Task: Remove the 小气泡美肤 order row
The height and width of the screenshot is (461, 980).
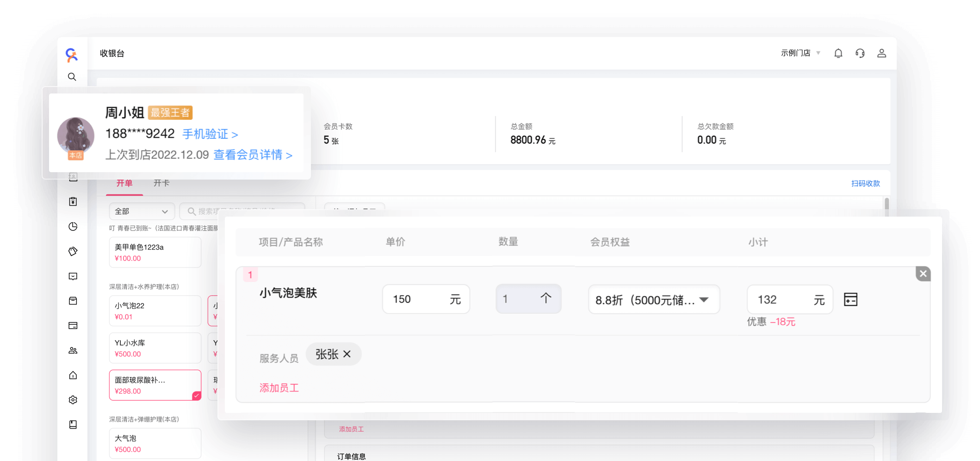Action: [923, 274]
